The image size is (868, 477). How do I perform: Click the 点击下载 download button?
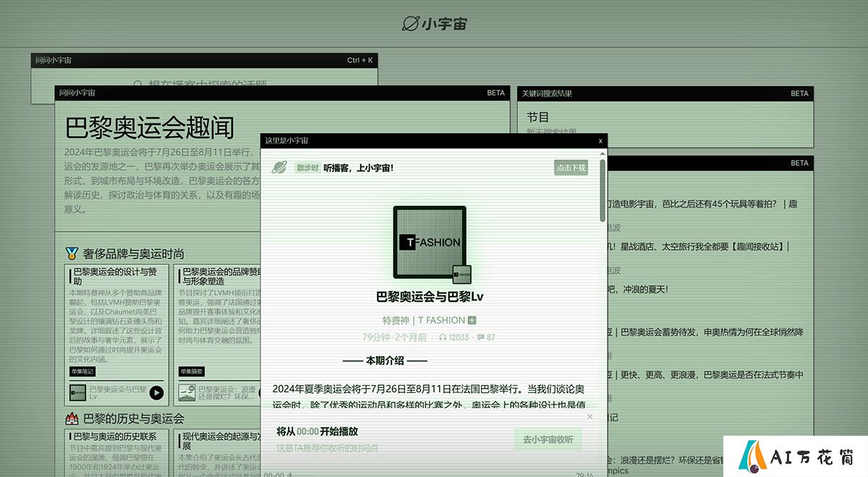click(571, 168)
